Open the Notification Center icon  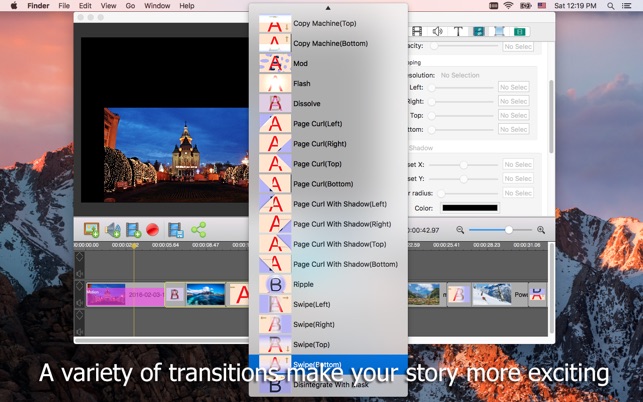coord(627,6)
